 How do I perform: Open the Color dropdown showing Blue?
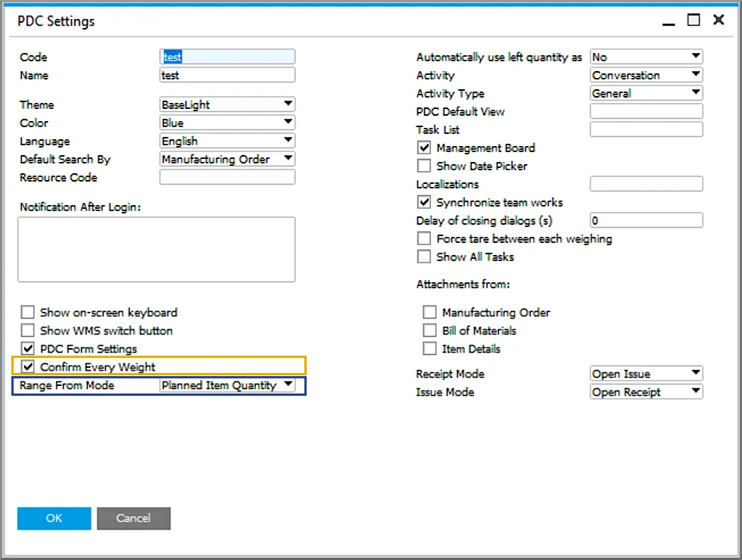pos(227,123)
